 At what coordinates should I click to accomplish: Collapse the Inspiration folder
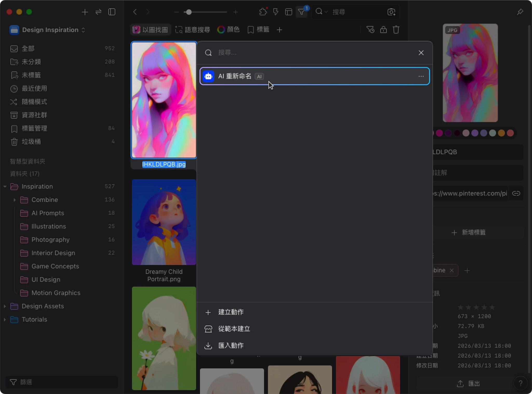point(5,186)
